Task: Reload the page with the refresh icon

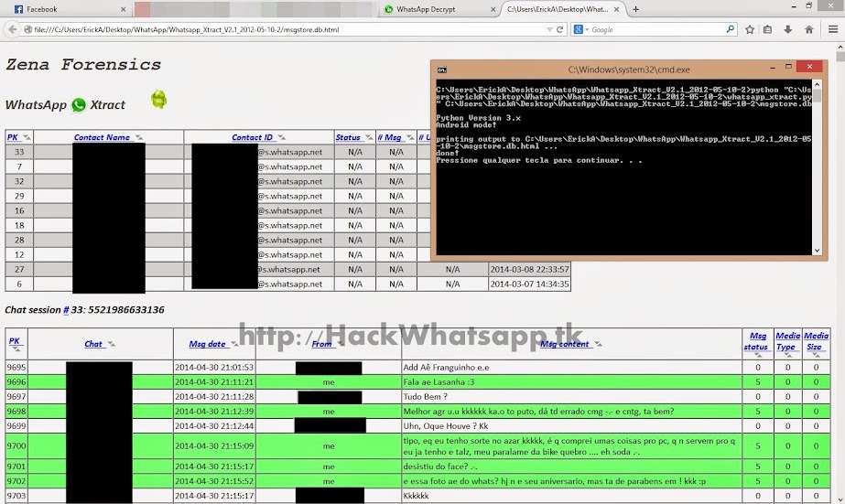Action: tap(560, 29)
